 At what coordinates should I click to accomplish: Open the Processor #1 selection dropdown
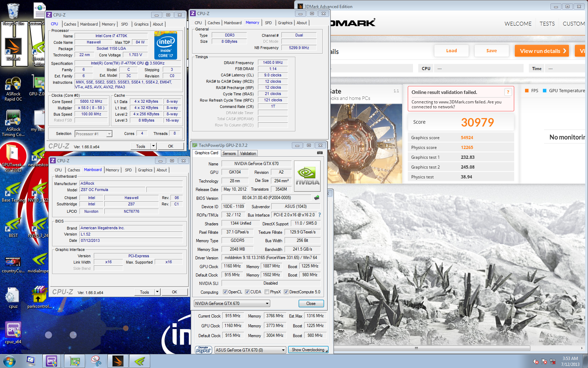93,134
